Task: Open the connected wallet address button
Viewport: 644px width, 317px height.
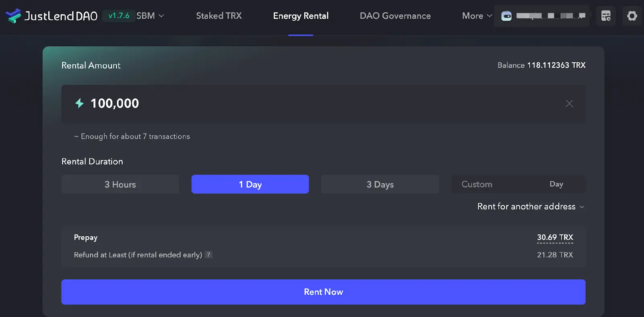Action: pos(542,16)
